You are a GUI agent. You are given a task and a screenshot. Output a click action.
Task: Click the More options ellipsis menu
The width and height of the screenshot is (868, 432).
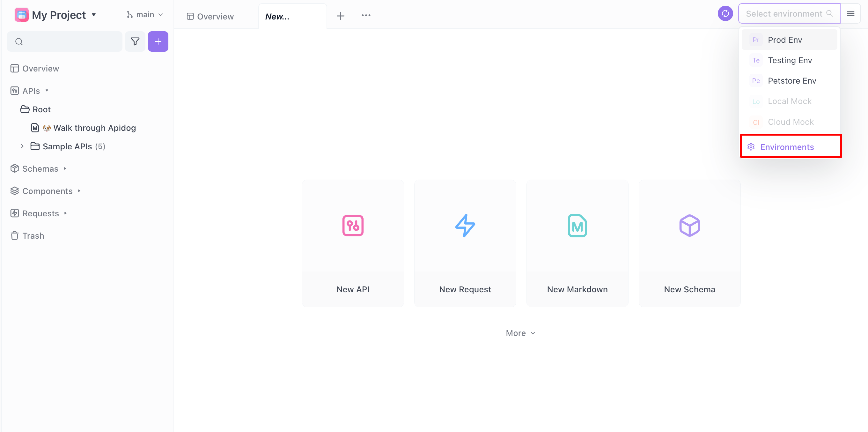coord(365,16)
